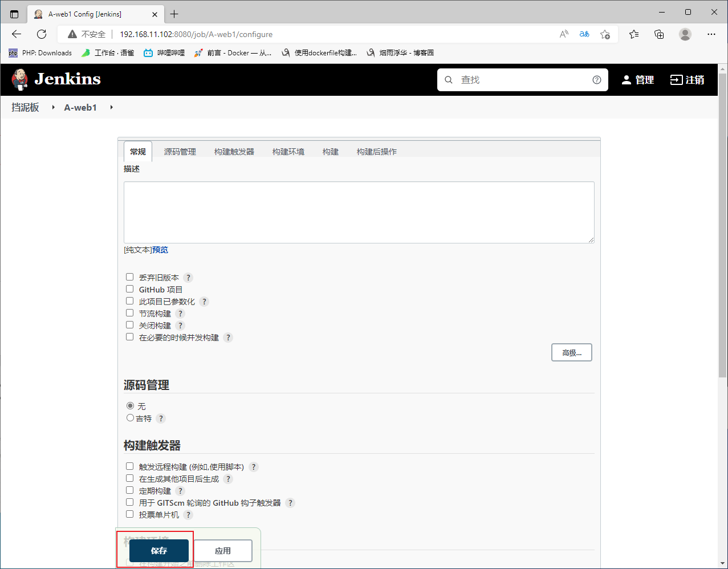Image resolution: width=728 pixels, height=569 pixels.
Task: Reload the page with the refresh icon
Action: click(x=42, y=34)
